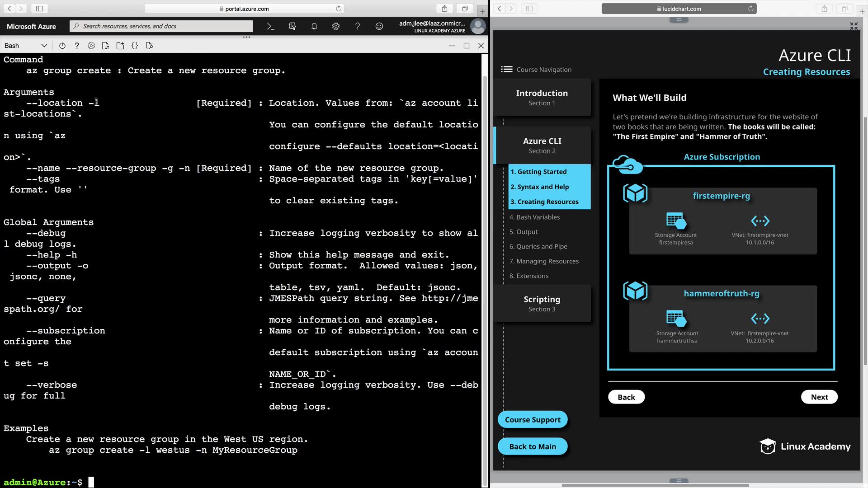Click the Next button
The width and height of the screenshot is (868, 488).
pos(819,397)
